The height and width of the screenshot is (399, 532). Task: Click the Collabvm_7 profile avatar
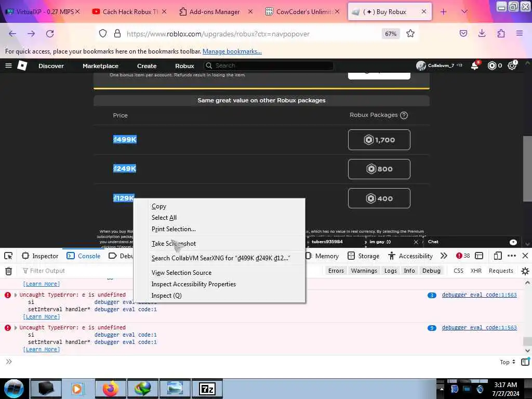tap(421, 65)
